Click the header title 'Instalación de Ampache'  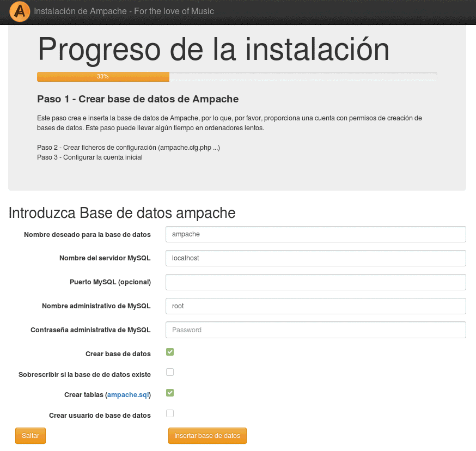tap(80, 11)
